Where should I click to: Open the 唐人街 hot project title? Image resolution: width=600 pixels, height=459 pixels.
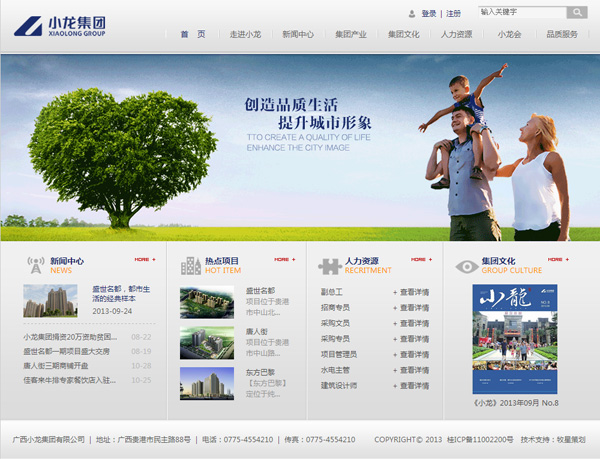tap(257, 331)
